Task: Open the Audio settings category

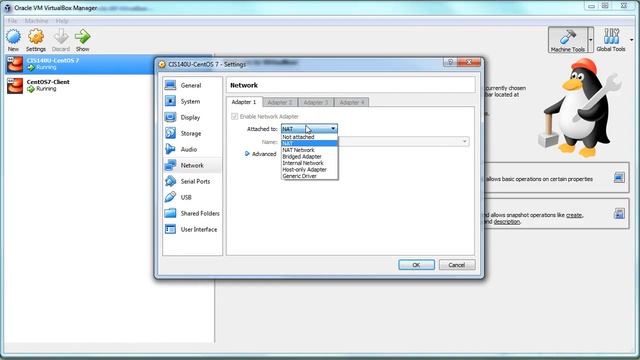Action: click(192, 149)
